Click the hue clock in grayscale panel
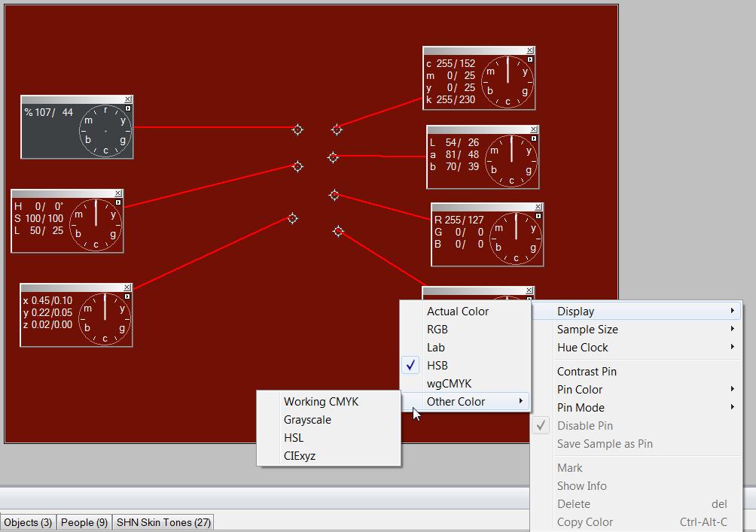This screenshot has width=756, height=532. (105, 131)
